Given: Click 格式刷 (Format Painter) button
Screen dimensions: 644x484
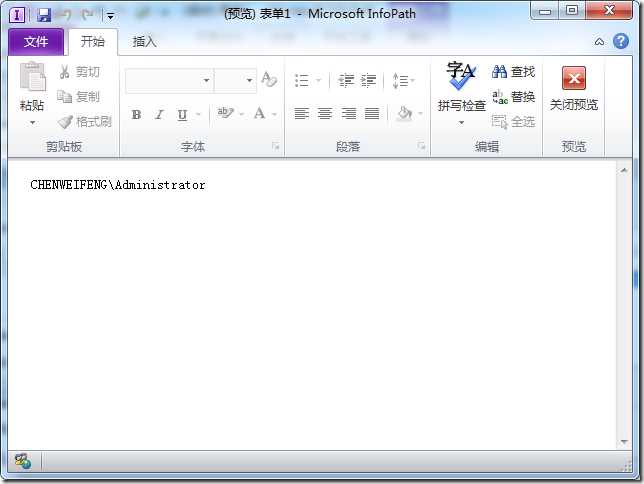Looking at the screenshot, I should tap(85, 122).
